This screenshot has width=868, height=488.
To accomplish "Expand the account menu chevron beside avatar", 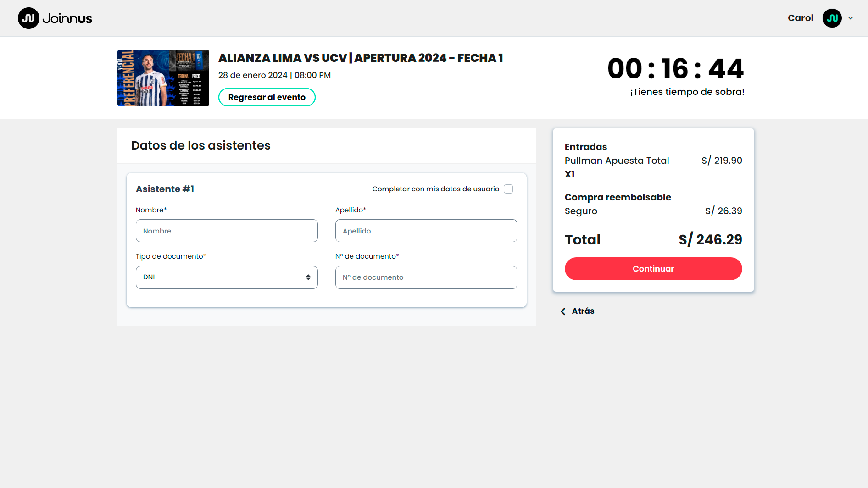I will (x=851, y=18).
